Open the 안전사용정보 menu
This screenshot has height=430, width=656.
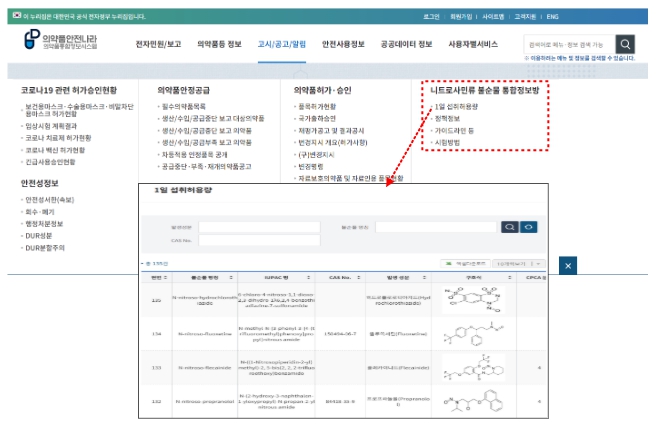click(x=347, y=45)
